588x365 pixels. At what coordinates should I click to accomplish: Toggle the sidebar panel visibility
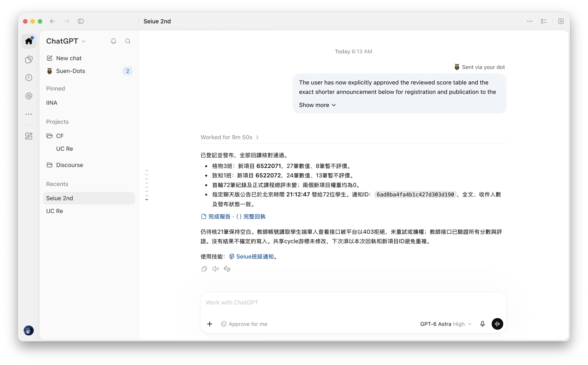(x=81, y=21)
